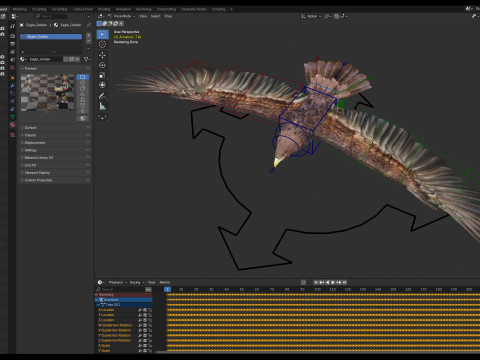Expand the Volume panel
480x360 pixels.
coord(55,135)
